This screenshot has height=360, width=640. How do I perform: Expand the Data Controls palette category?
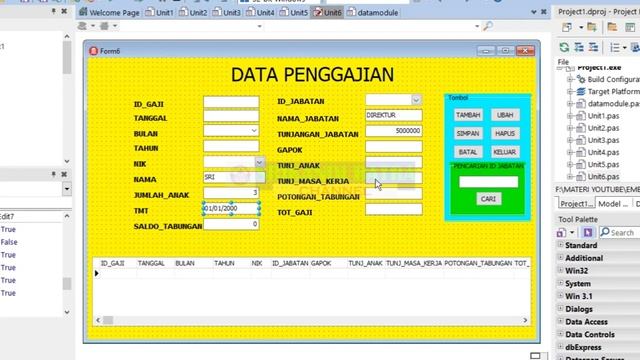[560, 334]
